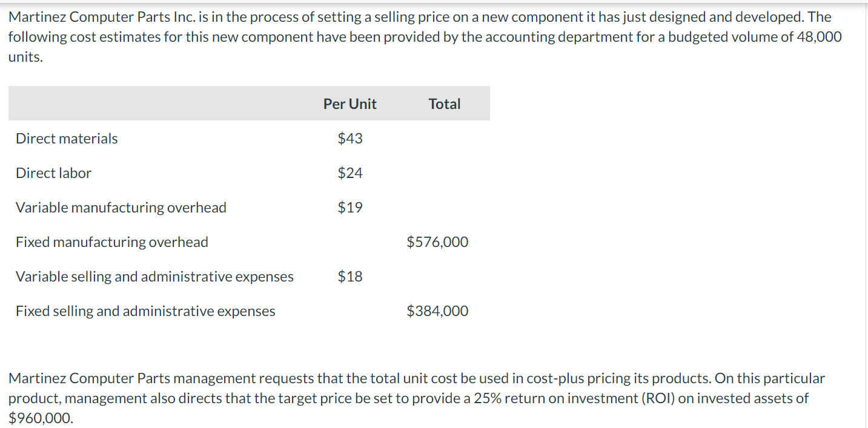Viewport: 868px width, 428px height.
Task: Click the word units ending the intro
Action: click(25, 58)
